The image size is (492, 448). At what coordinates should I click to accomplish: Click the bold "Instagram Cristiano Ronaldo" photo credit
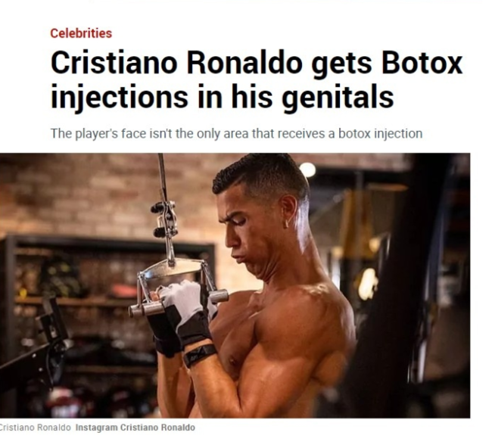click(x=135, y=428)
